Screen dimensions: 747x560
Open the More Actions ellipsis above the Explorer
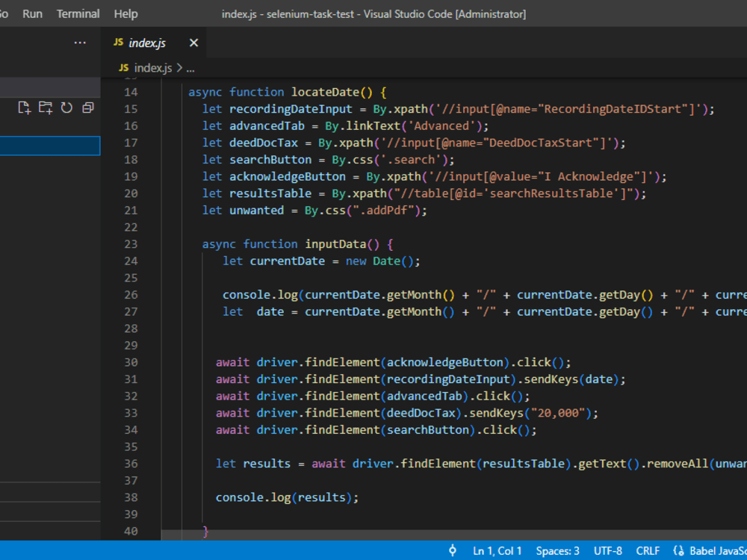(x=80, y=43)
